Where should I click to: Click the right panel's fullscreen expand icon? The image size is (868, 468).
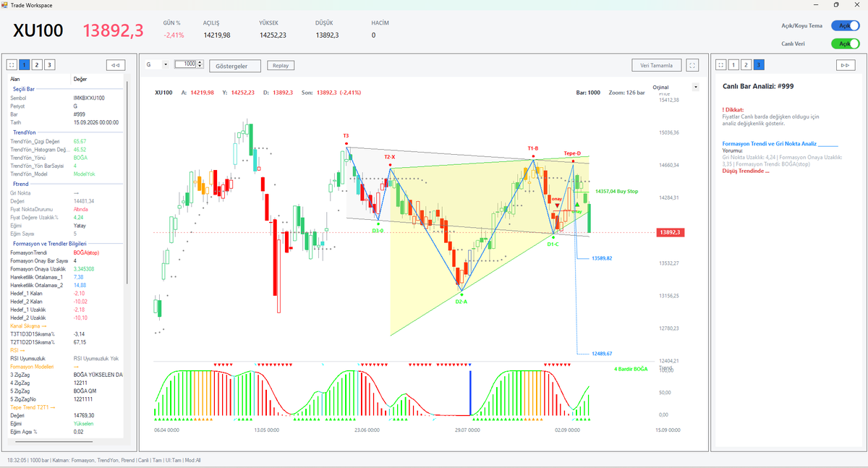point(721,65)
